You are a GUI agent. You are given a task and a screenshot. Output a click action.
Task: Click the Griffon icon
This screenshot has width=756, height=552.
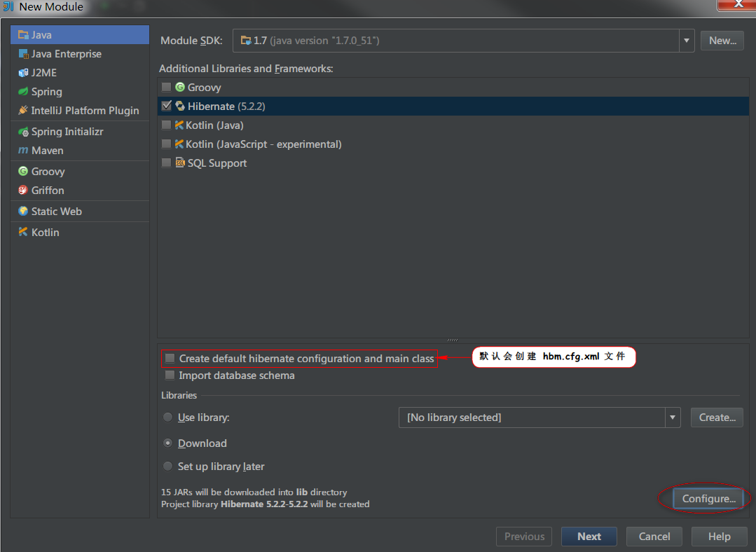click(23, 190)
